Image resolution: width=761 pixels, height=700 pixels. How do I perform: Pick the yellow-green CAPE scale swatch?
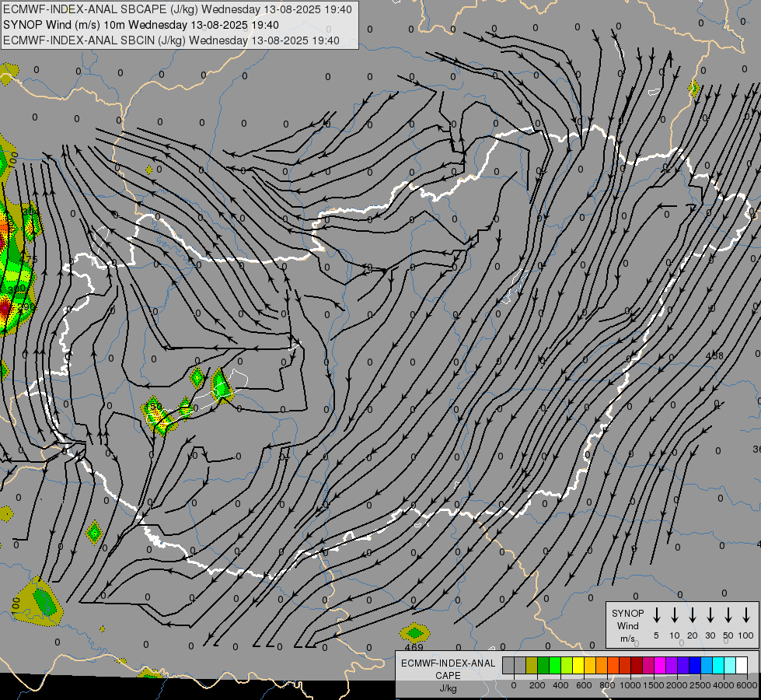567,666
